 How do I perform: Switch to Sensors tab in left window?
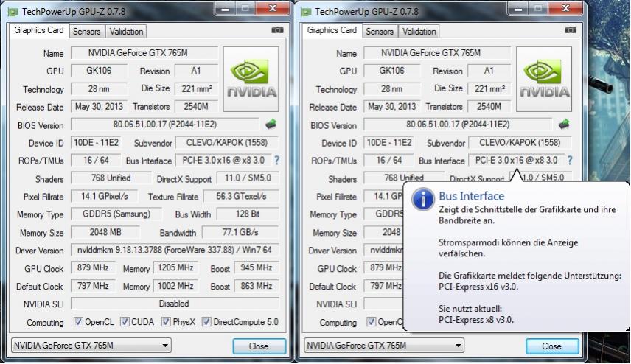(86, 32)
